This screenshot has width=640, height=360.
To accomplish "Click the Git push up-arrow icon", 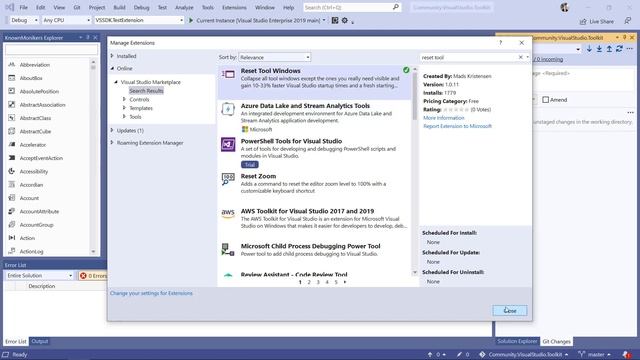I will 609,49.
